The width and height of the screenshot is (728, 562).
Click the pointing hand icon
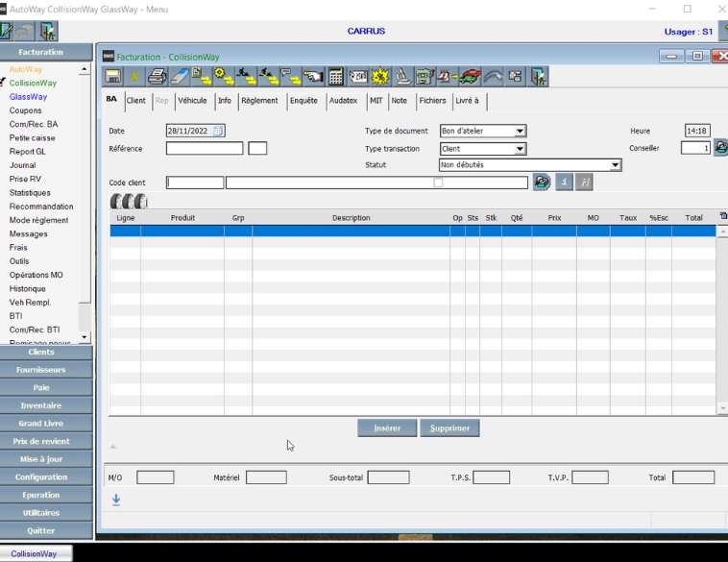tap(313, 76)
